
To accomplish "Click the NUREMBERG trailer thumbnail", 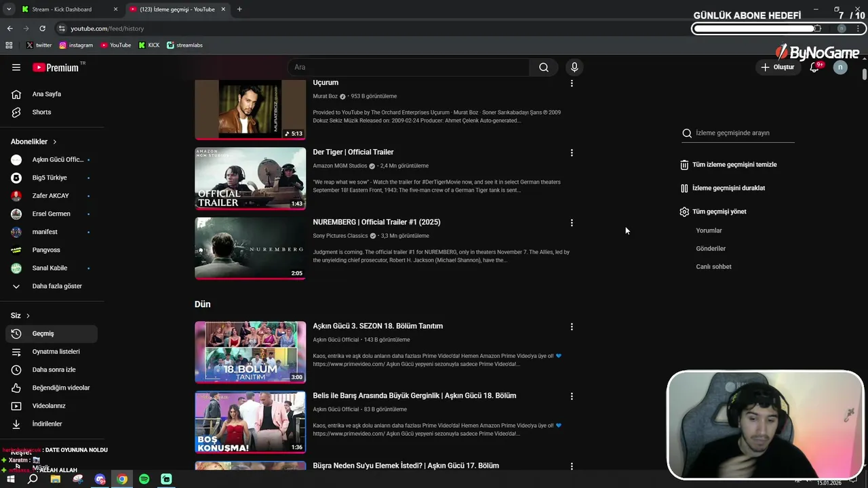I will click(x=250, y=248).
